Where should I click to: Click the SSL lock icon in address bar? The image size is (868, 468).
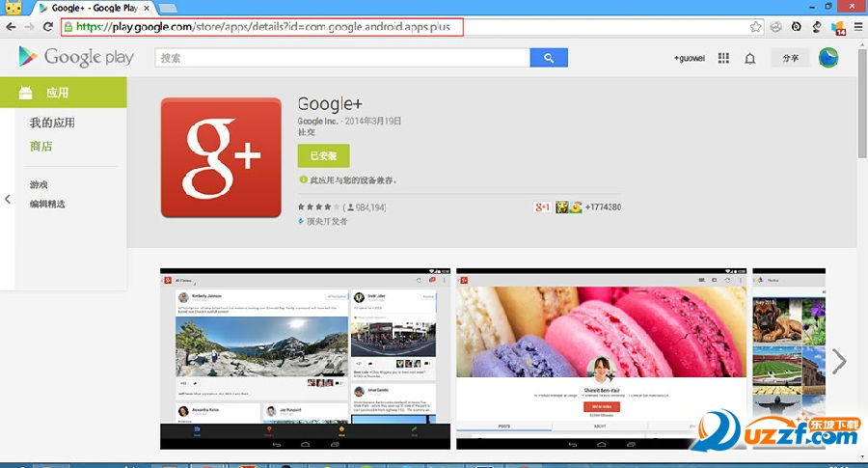pos(68,27)
